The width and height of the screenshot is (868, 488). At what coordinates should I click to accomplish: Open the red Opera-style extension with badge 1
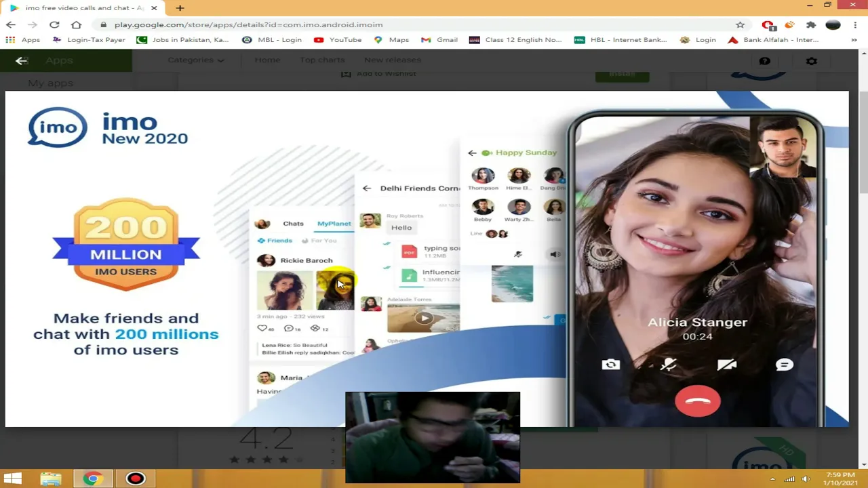[x=768, y=25]
